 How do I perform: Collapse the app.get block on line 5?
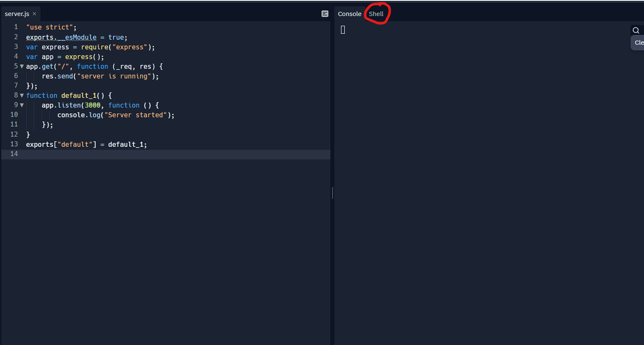click(22, 67)
